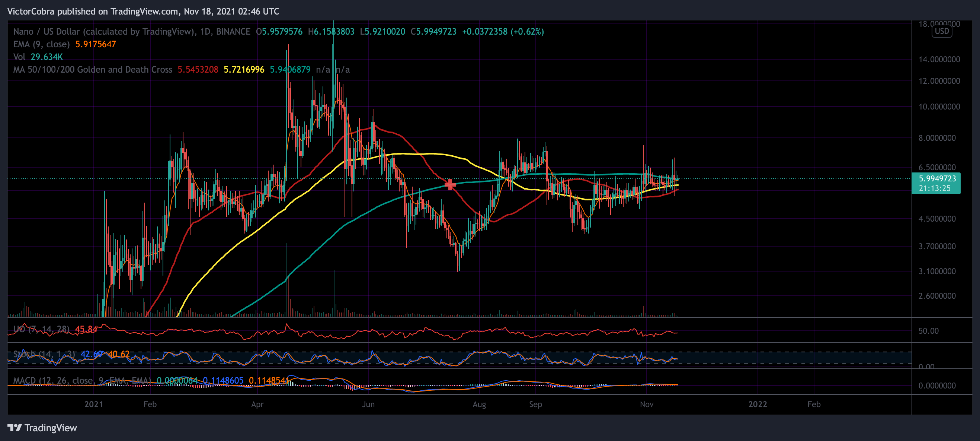
Task: Select the EMA (9, close) indicator label
Action: 41,44
